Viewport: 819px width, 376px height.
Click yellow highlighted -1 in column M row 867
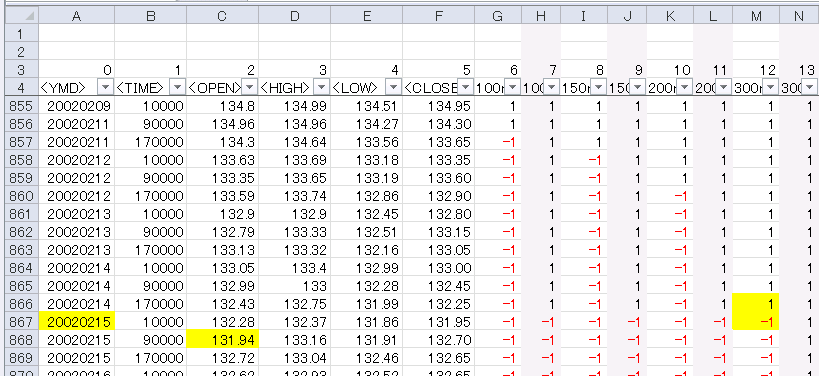pos(756,321)
